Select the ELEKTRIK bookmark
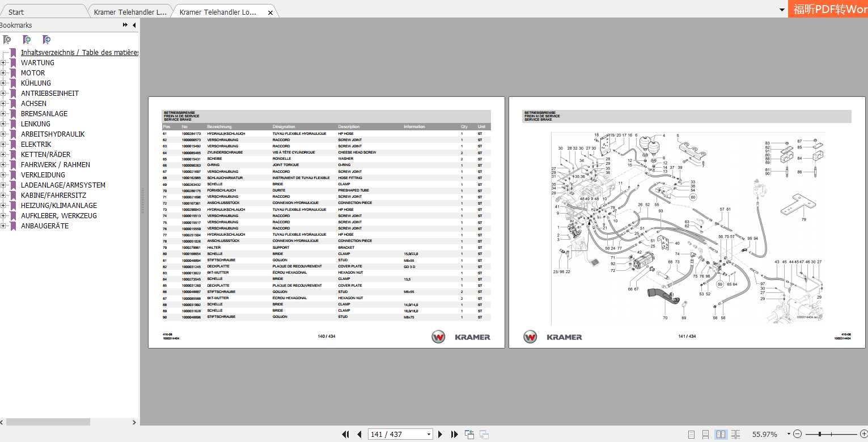The height and width of the screenshot is (442, 868). coord(36,144)
